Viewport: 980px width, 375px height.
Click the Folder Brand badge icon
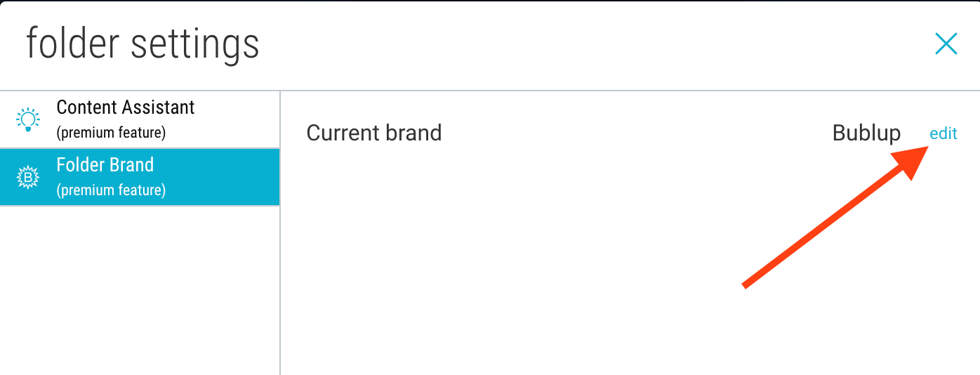pyautogui.click(x=28, y=178)
